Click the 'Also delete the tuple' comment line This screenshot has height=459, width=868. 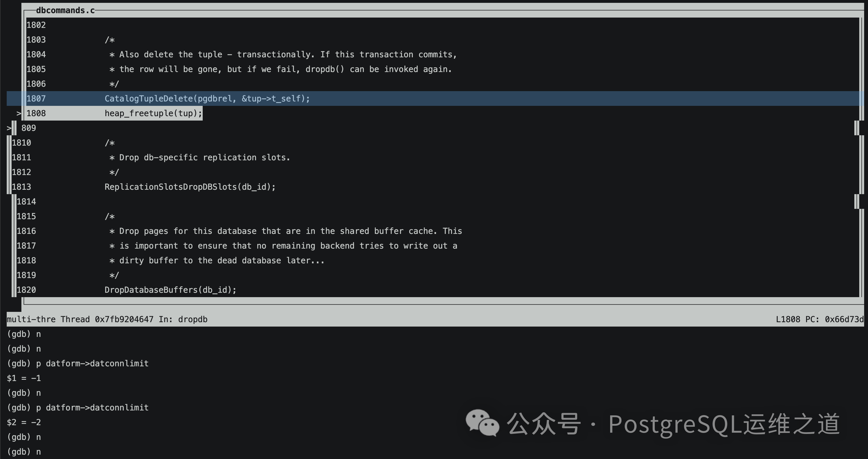click(283, 55)
